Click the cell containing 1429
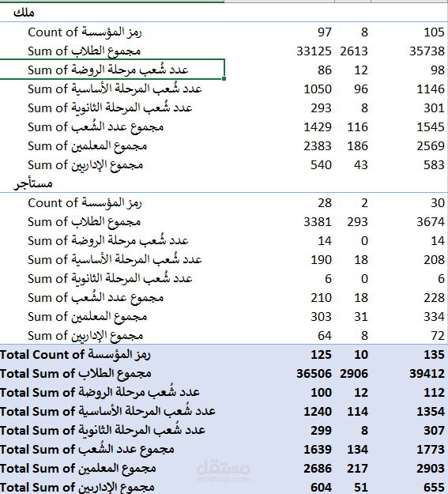 point(318,127)
